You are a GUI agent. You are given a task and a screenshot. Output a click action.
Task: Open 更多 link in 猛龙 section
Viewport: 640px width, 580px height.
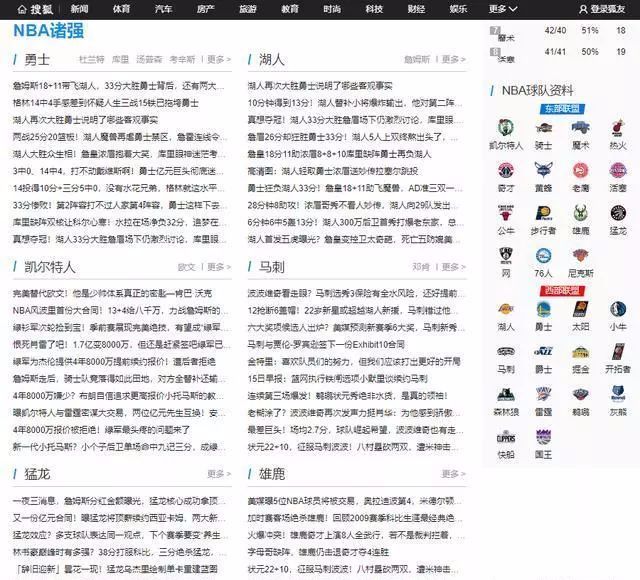pyautogui.click(x=219, y=474)
